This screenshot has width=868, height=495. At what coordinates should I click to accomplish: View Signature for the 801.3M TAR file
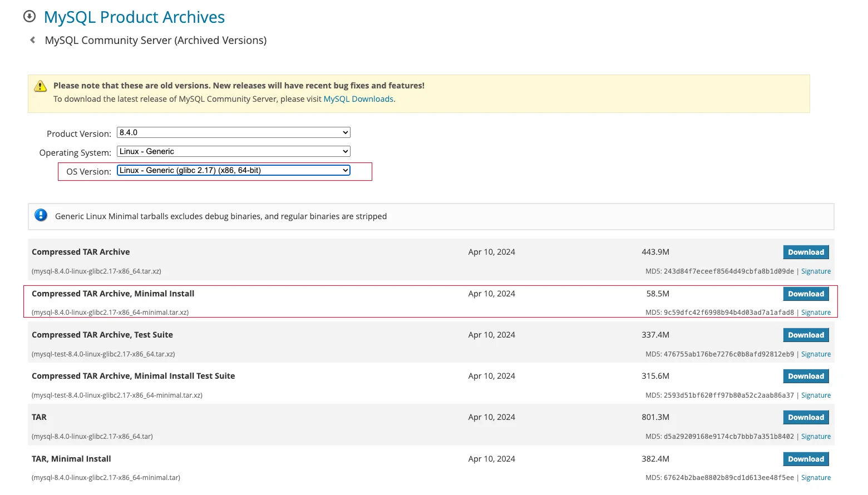click(816, 437)
